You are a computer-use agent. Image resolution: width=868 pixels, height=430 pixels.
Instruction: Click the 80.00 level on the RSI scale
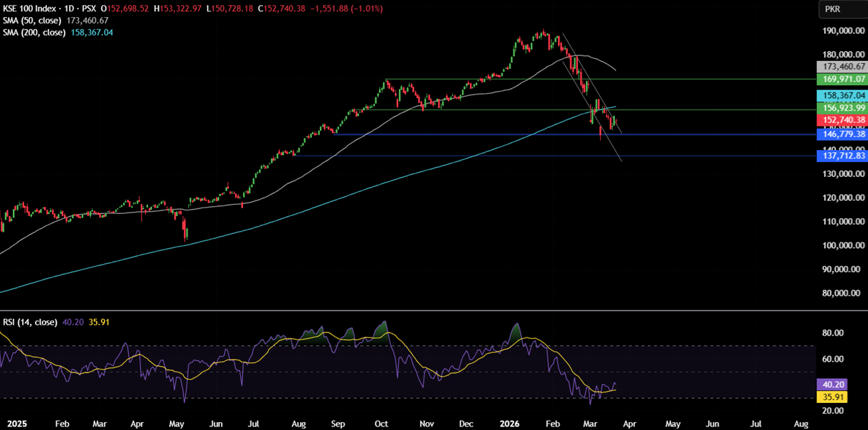point(833,333)
